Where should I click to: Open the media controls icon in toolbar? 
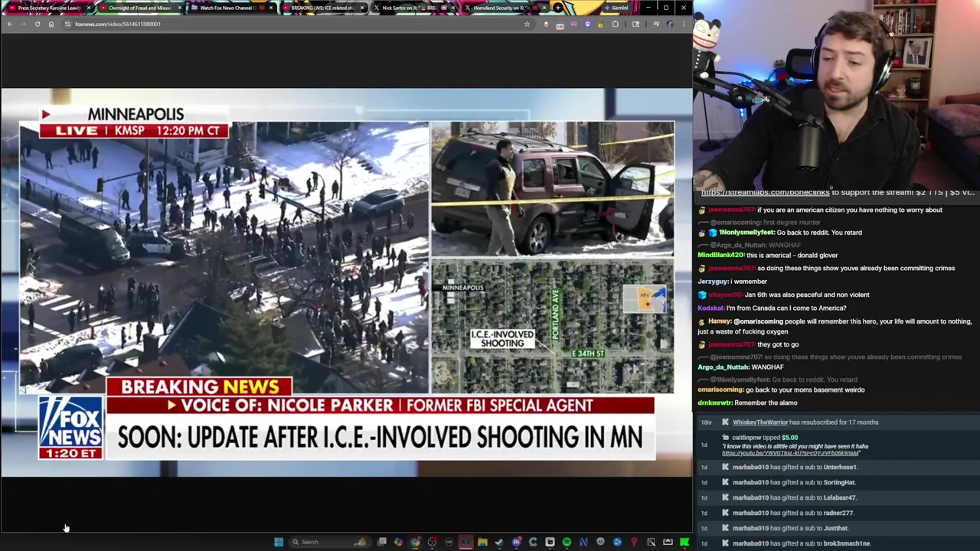(x=657, y=24)
